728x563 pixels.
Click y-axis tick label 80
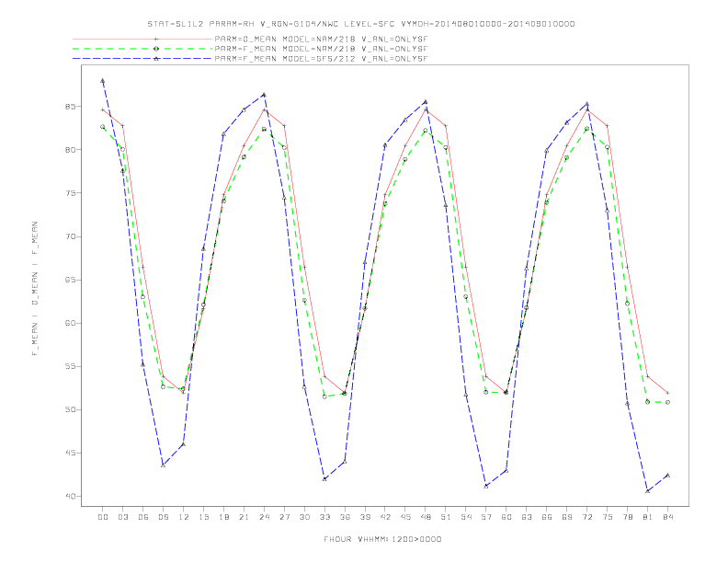[x=71, y=150]
